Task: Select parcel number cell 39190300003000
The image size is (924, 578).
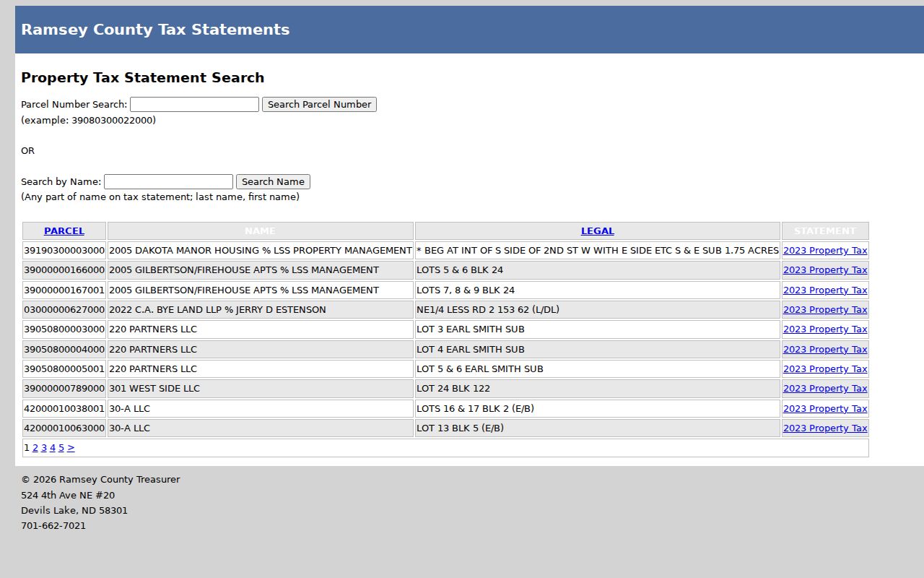Action: coord(64,251)
